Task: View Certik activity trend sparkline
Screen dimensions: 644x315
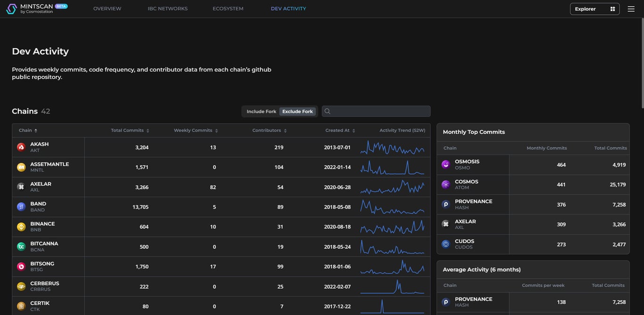Action: click(392, 306)
